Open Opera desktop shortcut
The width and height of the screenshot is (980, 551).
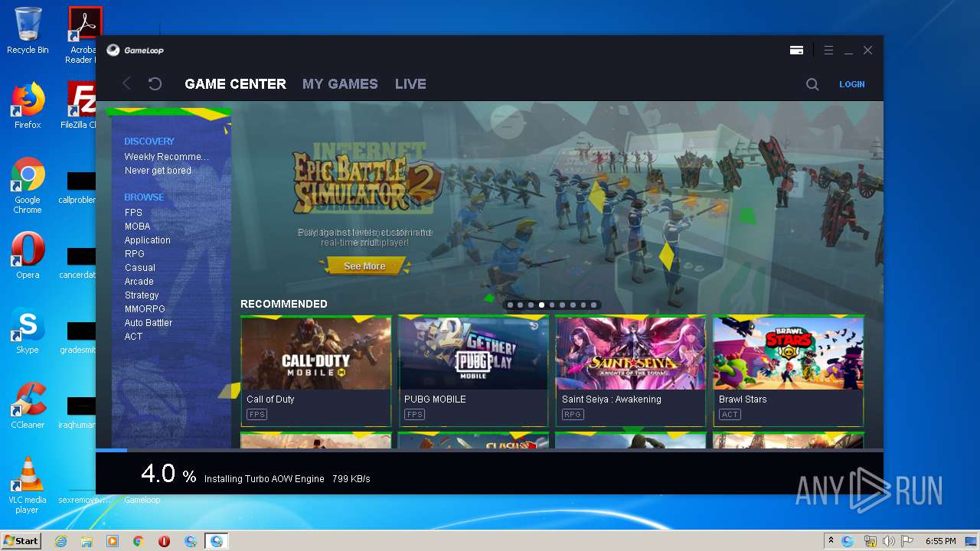(x=28, y=256)
